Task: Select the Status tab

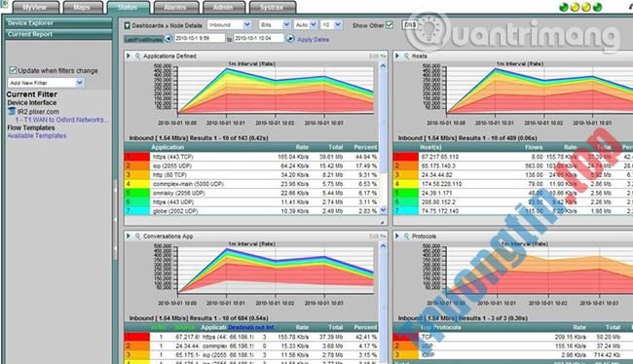Action: (x=128, y=7)
